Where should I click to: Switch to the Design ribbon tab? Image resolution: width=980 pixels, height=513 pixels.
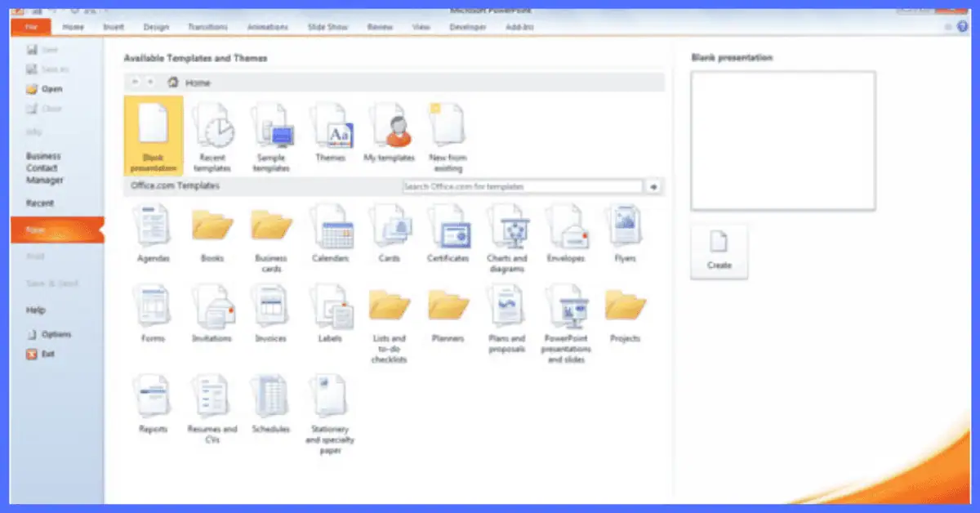156,27
